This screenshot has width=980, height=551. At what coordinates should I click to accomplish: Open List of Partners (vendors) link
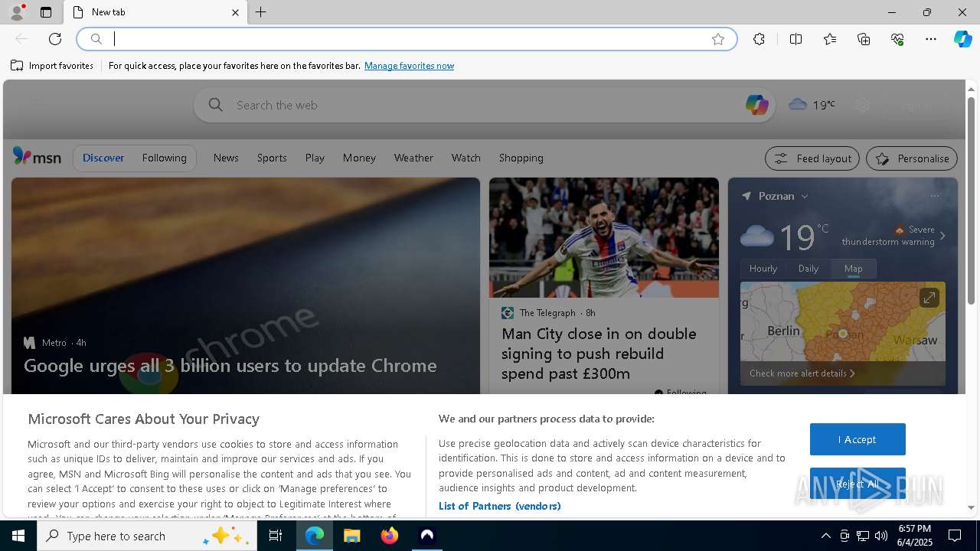[x=499, y=506]
